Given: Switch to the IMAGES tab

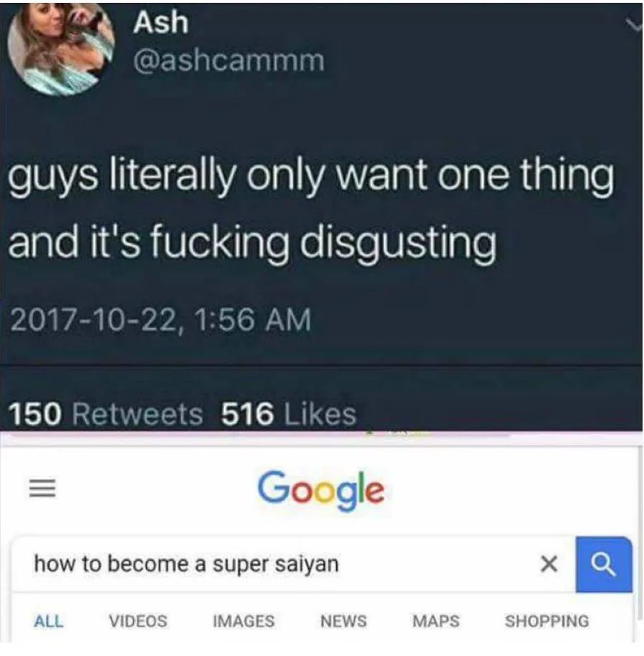Looking at the screenshot, I should (243, 621).
